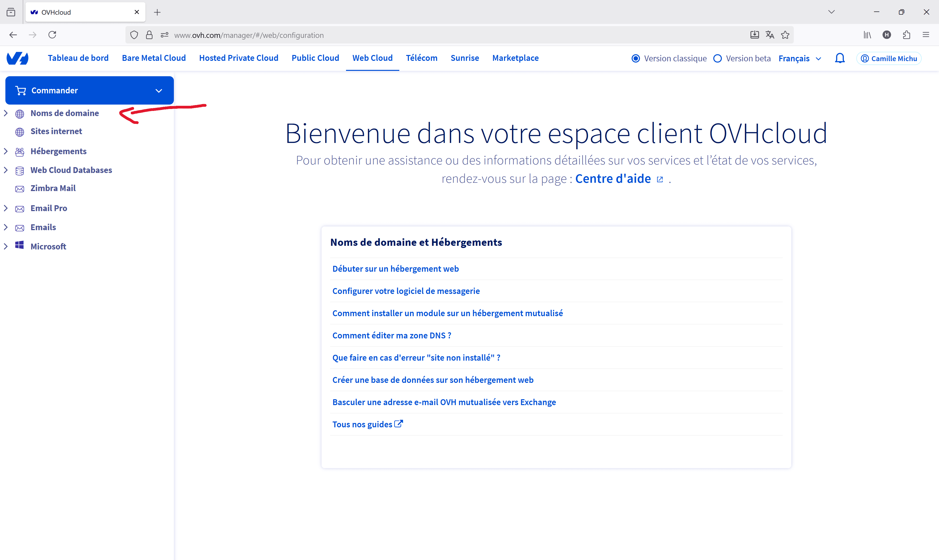Click the browser address bar
939x560 pixels.
[x=415, y=35]
